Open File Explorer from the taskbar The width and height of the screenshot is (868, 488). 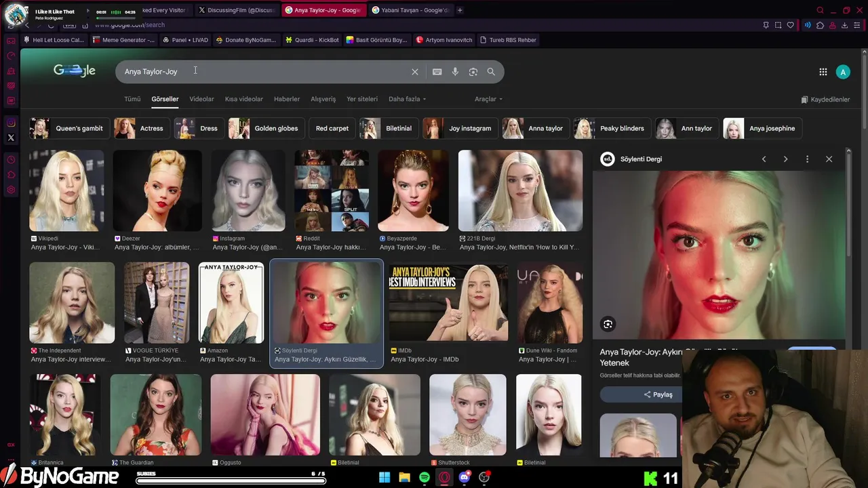coord(404,478)
